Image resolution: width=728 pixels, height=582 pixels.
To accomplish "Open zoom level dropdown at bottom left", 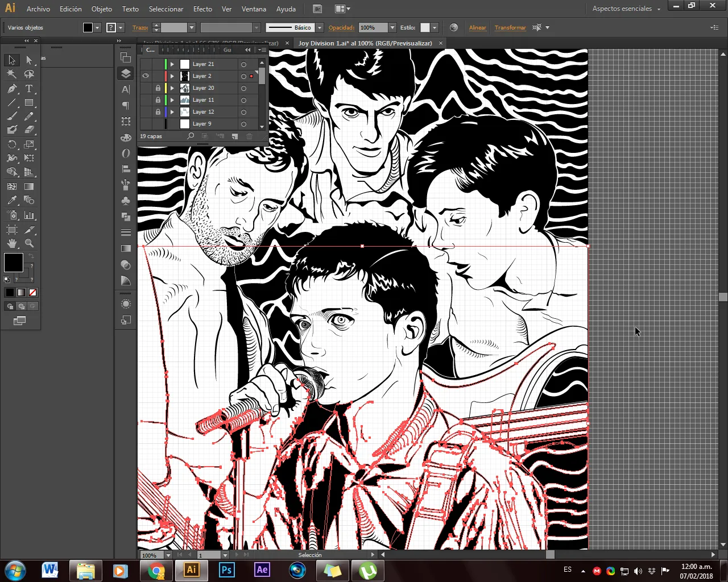I will click(168, 555).
